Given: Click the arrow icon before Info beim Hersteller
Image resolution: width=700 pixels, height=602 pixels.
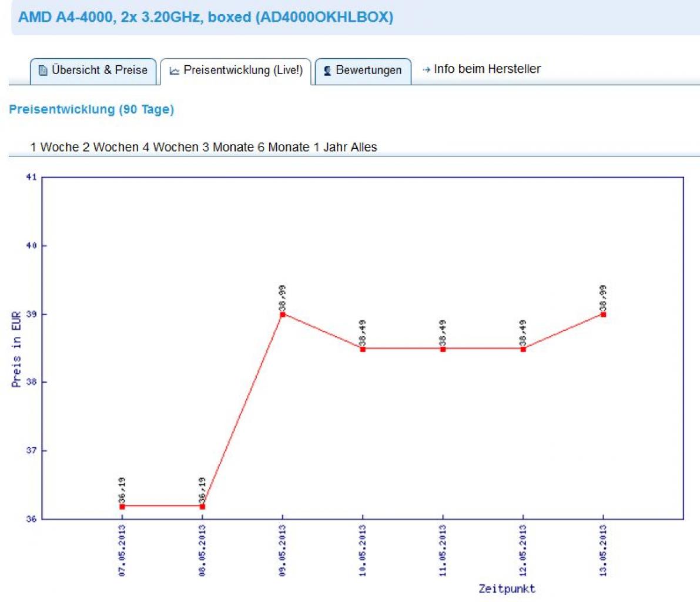Looking at the screenshot, I should click(x=426, y=70).
